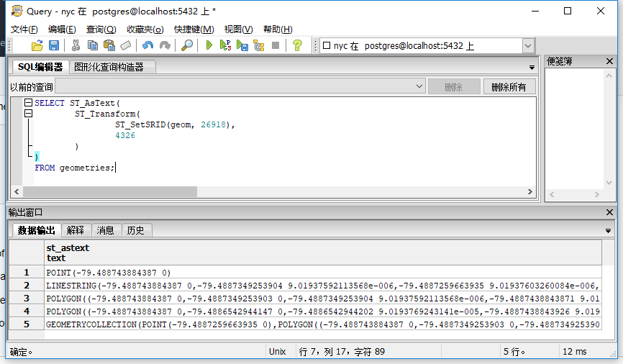The width and height of the screenshot is (623, 364).
Task: Select result row number 2
Action: pyautogui.click(x=27, y=286)
